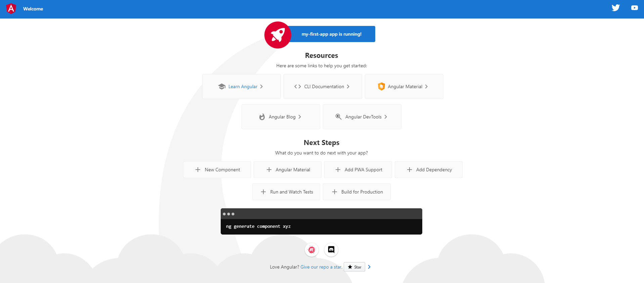Select Run and Watch Tests step
The height and width of the screenshot is (283, 644).
click(286, 192)
